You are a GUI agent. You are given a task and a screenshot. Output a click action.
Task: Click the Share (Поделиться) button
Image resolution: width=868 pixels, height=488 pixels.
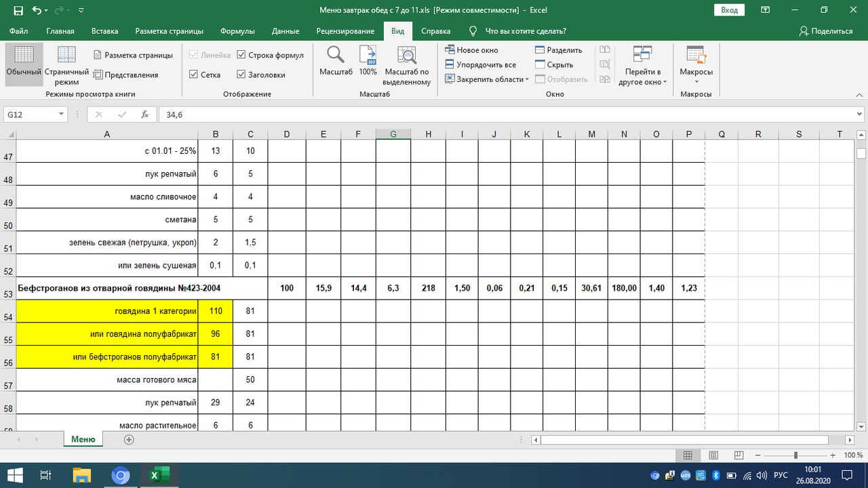(x=825, y=31)
